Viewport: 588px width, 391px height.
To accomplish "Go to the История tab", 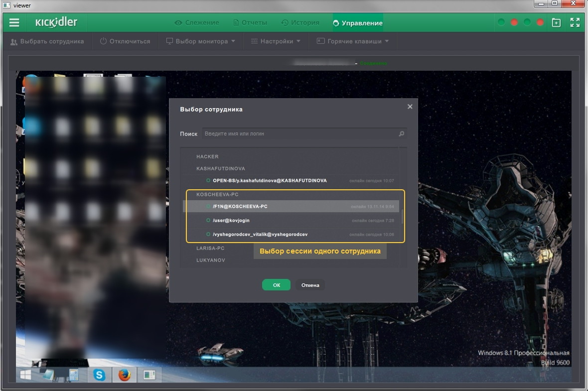I will [x=300, y=22].
